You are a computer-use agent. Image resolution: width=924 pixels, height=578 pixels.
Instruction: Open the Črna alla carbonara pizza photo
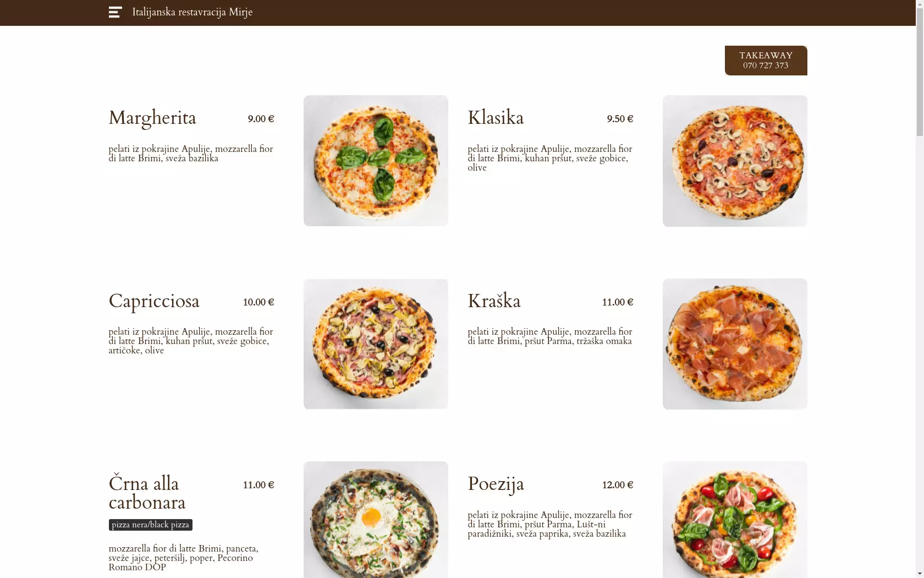click(x=376, y=520)
